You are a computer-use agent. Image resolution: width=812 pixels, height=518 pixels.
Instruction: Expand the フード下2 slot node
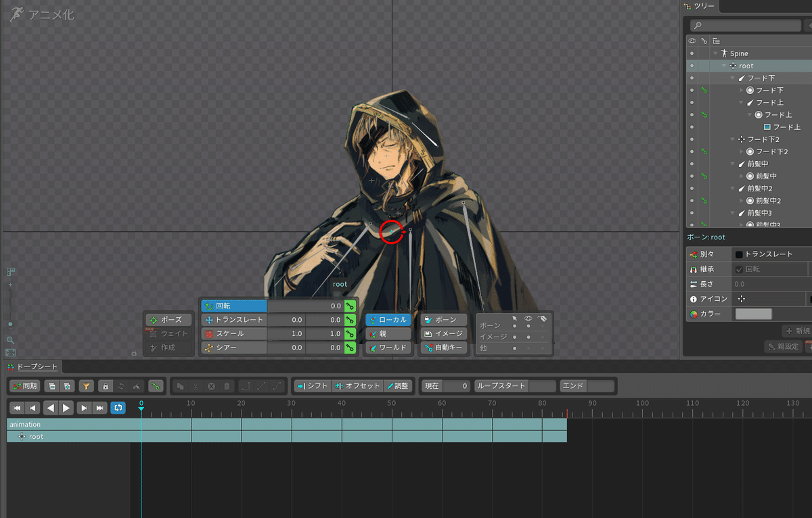tap(742, 151)
